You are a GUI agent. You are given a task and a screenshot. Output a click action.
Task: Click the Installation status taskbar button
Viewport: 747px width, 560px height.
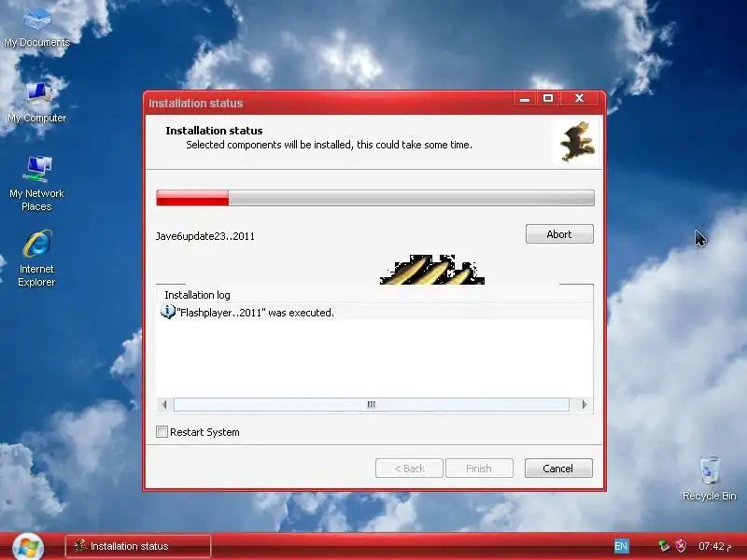pos(138,546)
